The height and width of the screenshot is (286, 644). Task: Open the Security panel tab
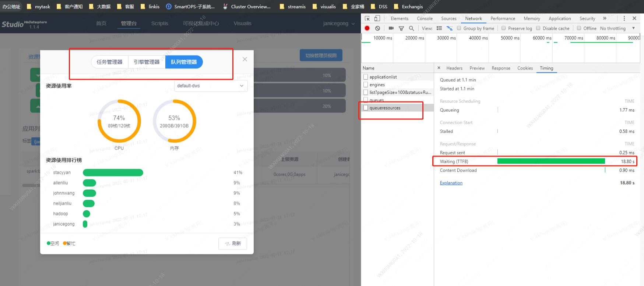coord(587,18)
